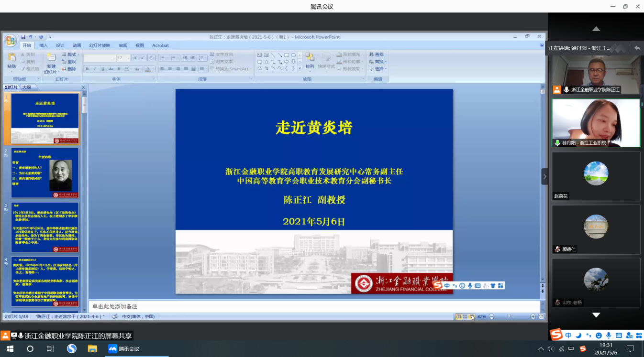Click the zoom out minus button
The width and height of the screenshot is (644, 357).
pos(491,316)
